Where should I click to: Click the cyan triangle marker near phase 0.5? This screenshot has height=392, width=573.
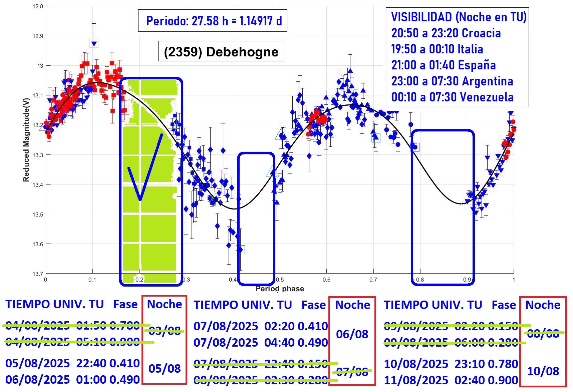(272, 171)
